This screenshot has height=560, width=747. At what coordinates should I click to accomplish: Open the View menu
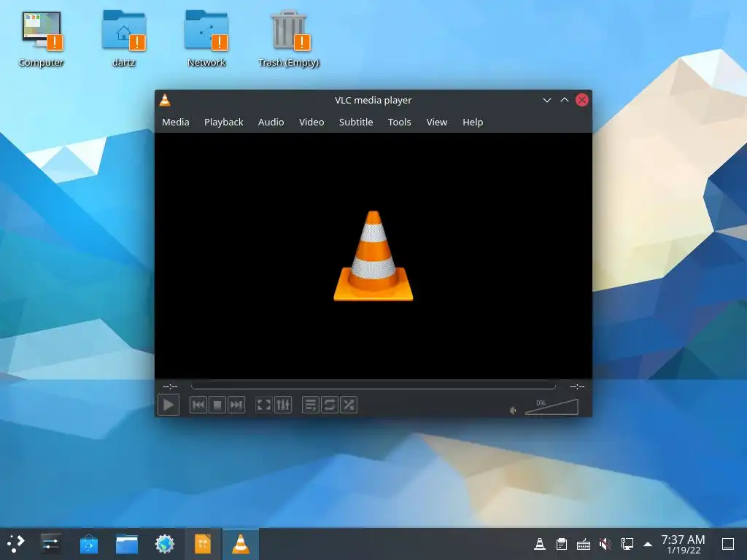437,122
